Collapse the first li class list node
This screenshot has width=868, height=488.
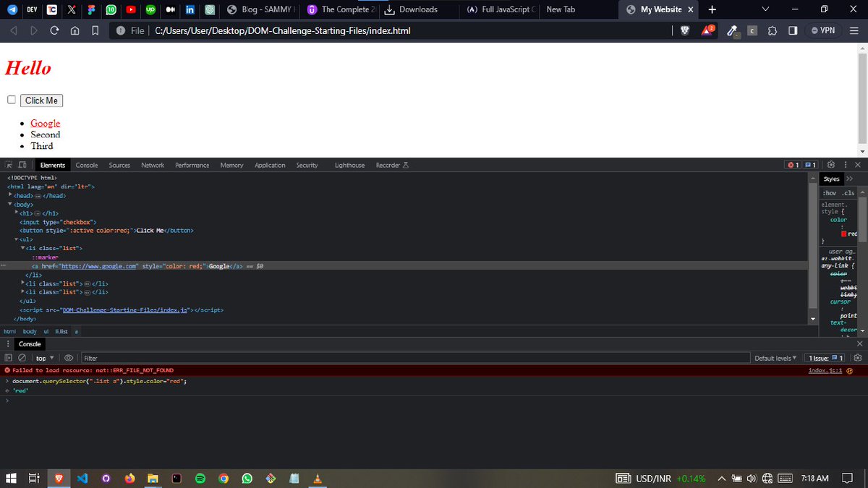[22, 249]
